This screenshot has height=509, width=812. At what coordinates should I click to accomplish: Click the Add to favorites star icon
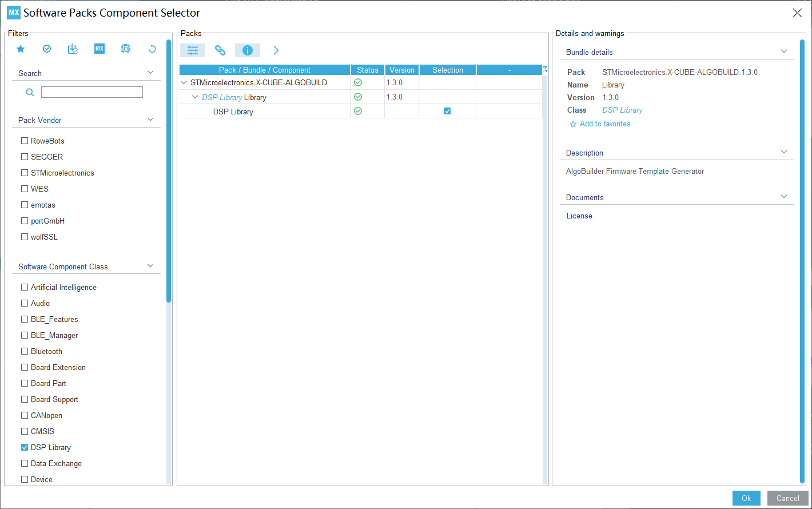[x=573, y=124]
